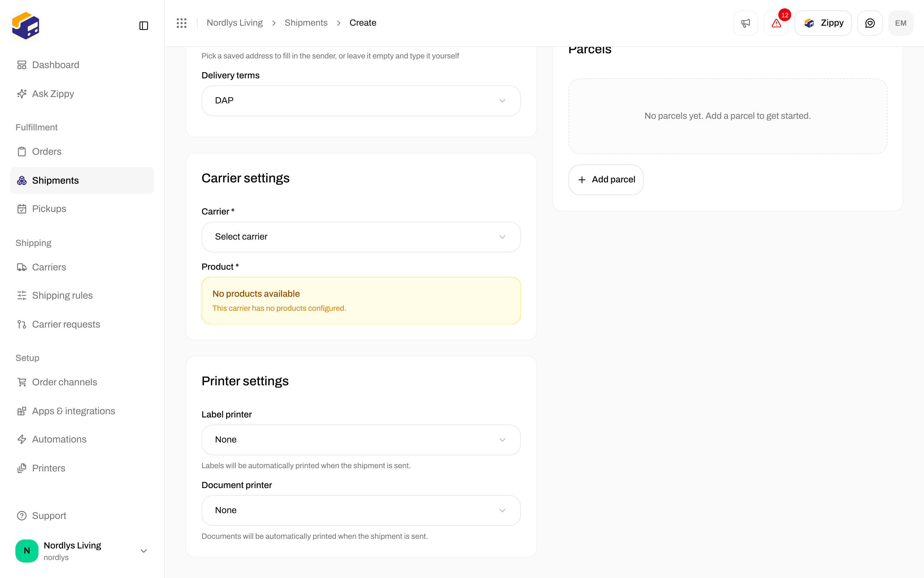The height and width of the screenshot is (578, 924).
Task: Collapse the sidebar panel toggle
Action: 143,26
